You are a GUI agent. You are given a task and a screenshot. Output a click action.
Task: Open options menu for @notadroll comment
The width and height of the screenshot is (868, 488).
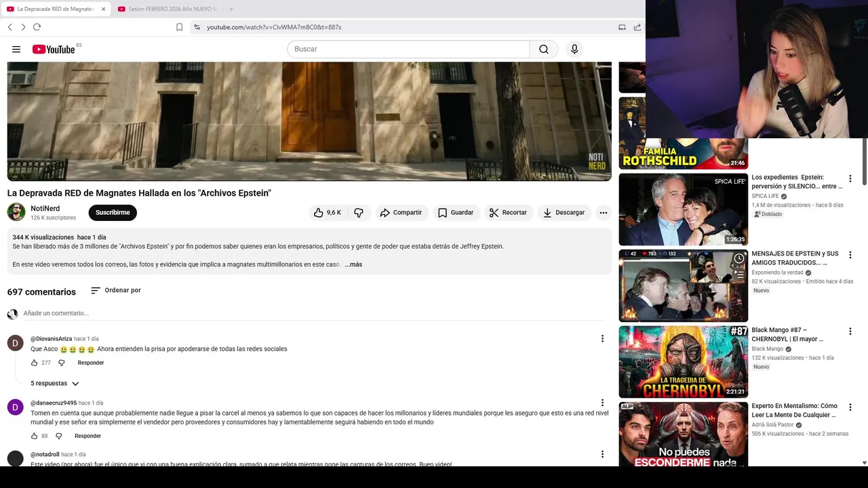(x=602, y=454)
